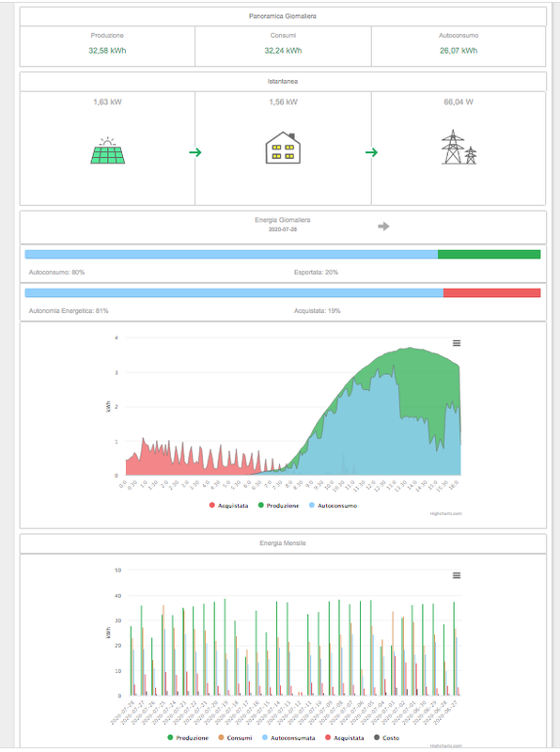This screenshot has height=752, width=560.
Task: Click the Autonomia Energetica: 81% label
Action: tap(69, 311)
